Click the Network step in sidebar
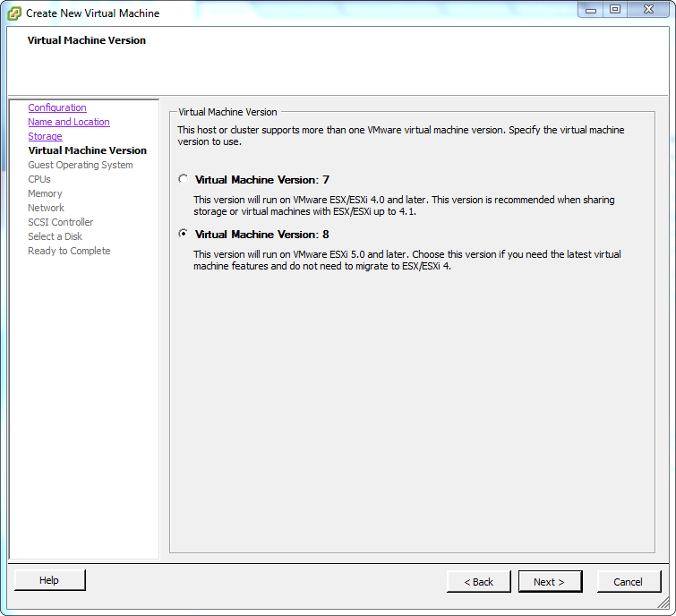 47,208
